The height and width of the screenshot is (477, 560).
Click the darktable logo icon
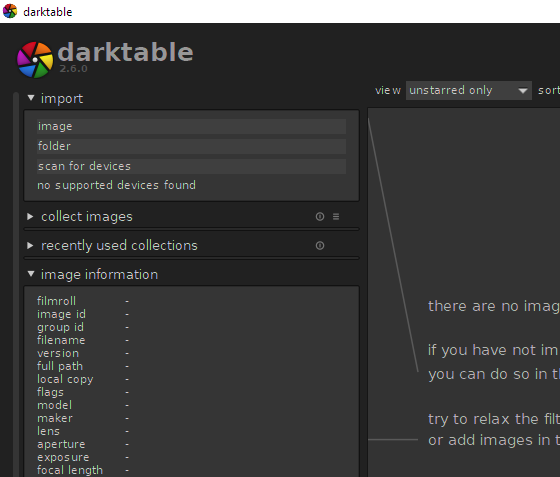(35, 60)
